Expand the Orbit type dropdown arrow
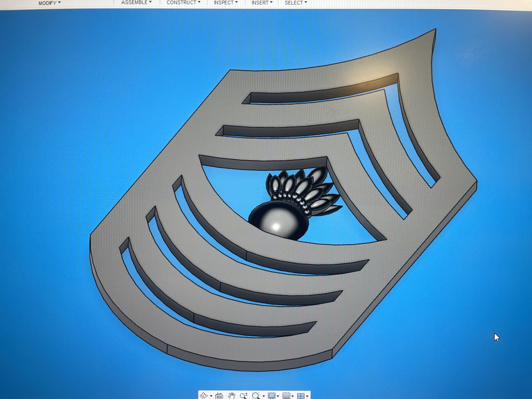 (211, 396)
